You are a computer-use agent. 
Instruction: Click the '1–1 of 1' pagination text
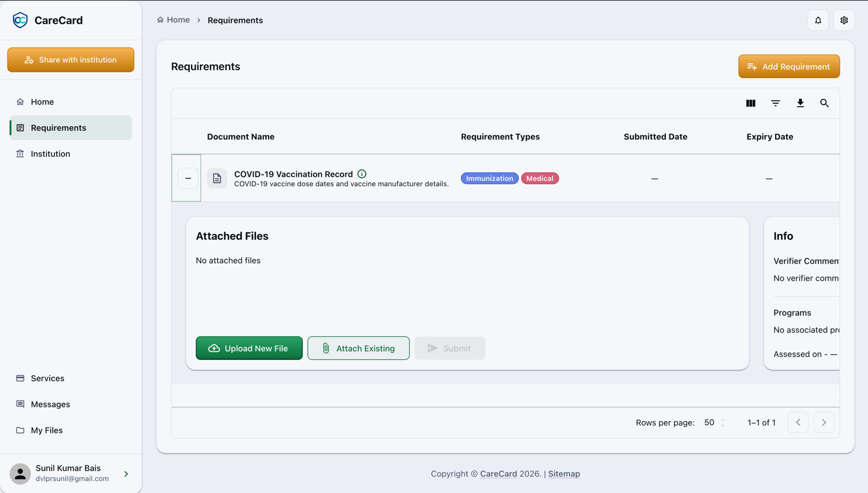click(762, 423)
